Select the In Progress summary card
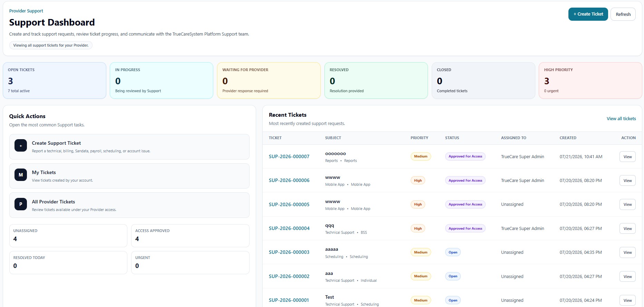 coord(162,80)
